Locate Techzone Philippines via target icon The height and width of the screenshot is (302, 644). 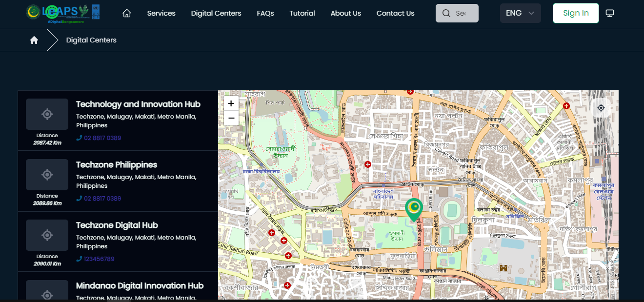click(47, 175)
